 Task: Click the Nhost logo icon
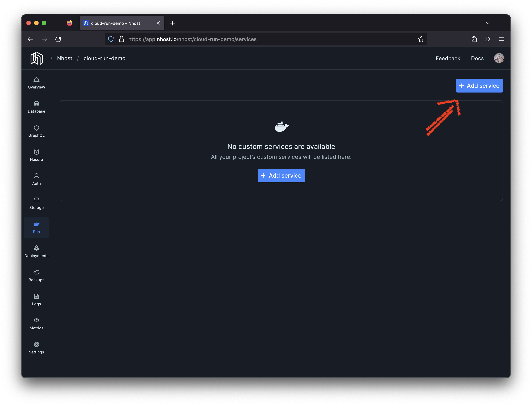click(36, 58)
